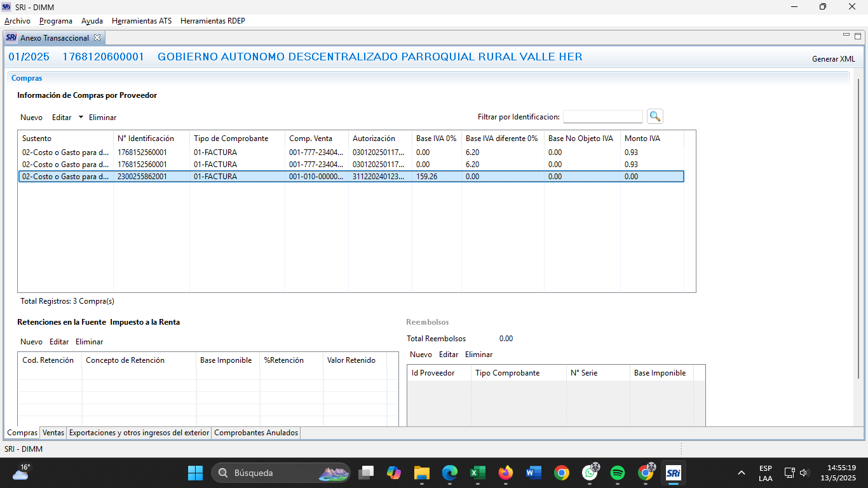Open WhatsApp from the taskbar

(590, 473)
